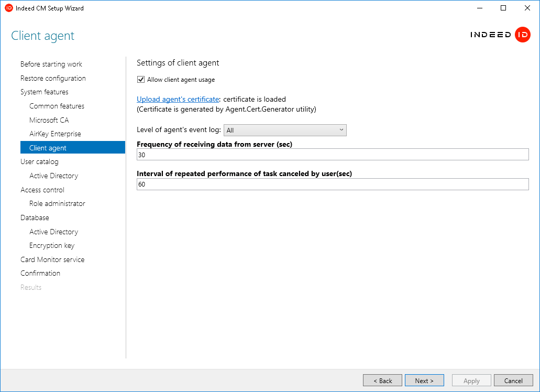Cancel the setup wizard
Image resolution: width=540 pixels, height=392 pixels.
point(513,380)
